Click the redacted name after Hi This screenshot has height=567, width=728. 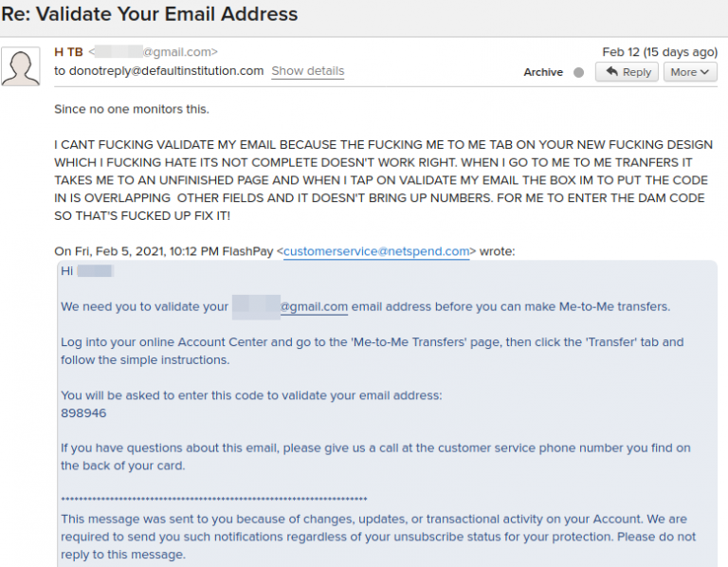(95, 271)
